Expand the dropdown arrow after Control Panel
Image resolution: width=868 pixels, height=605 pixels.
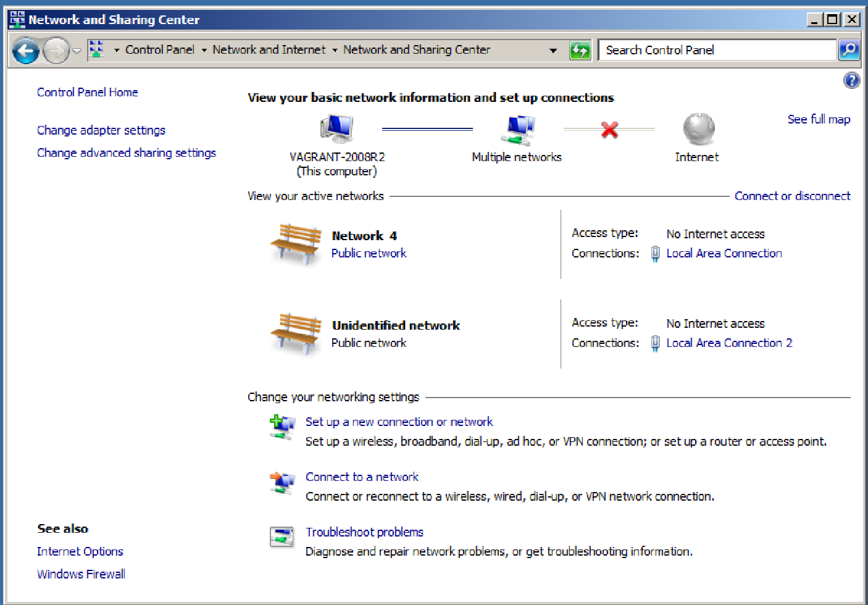204,50
